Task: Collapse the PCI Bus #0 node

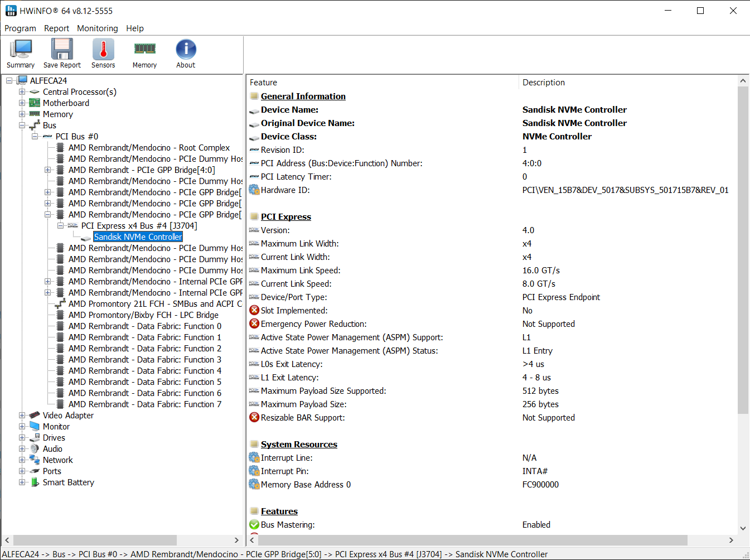Action: click(x=35, y=136)
